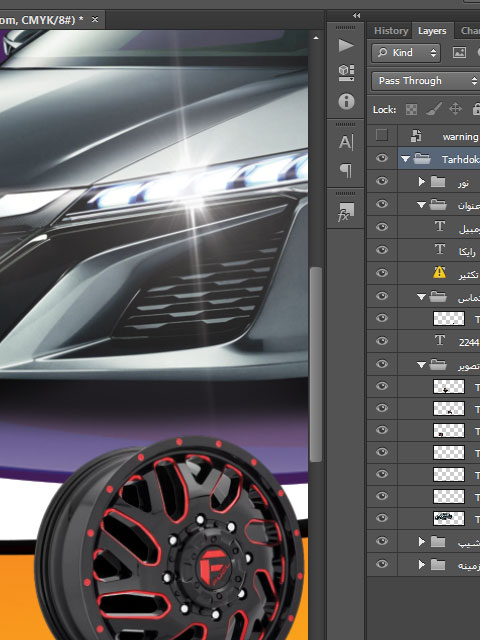Select the warning layer name
The height and width of the screenshot is (640, 480).
click(x=461, y=137)
